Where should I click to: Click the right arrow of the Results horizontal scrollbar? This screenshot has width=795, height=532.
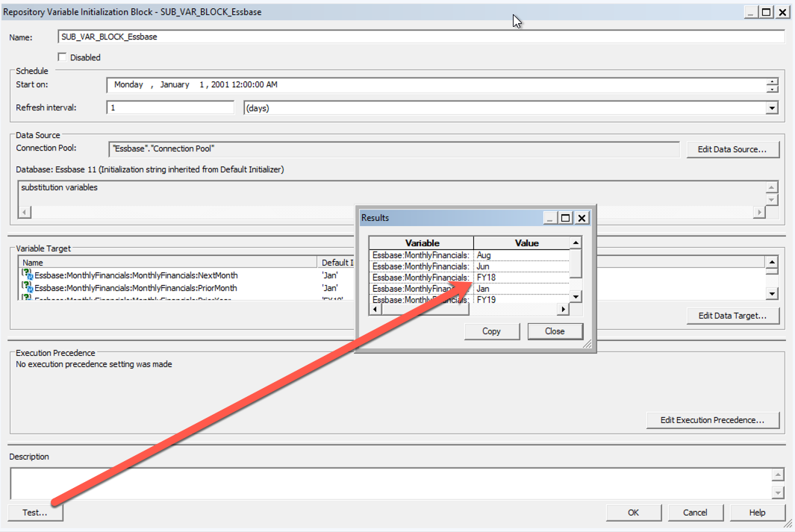click(x=564, y=309)
